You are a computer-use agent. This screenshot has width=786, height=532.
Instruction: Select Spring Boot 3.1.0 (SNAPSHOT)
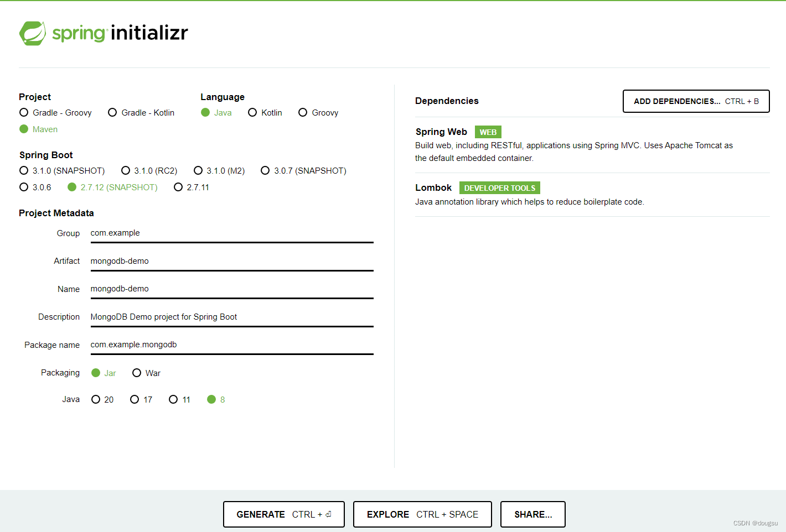tap(62, 171)
